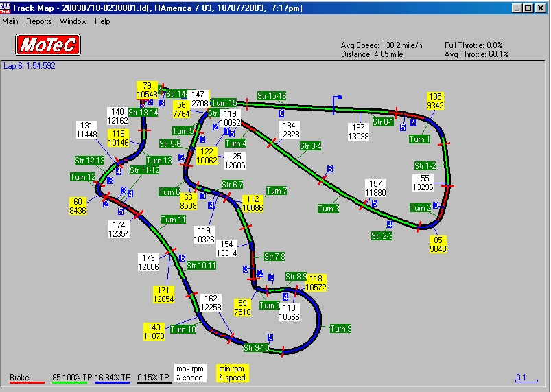
Task: Click the yellow min rpm & speed legend box
Action: click(x=233, y=373)
